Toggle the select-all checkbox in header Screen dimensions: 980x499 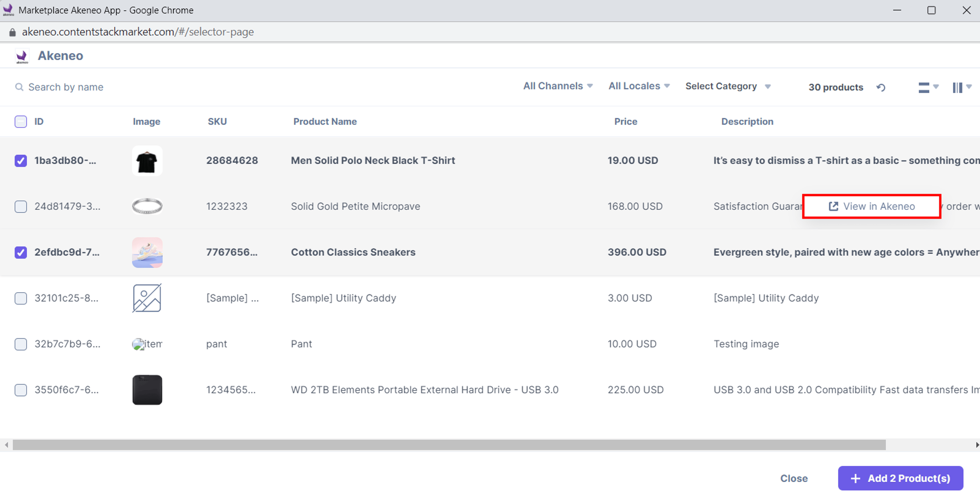[20, 122]
